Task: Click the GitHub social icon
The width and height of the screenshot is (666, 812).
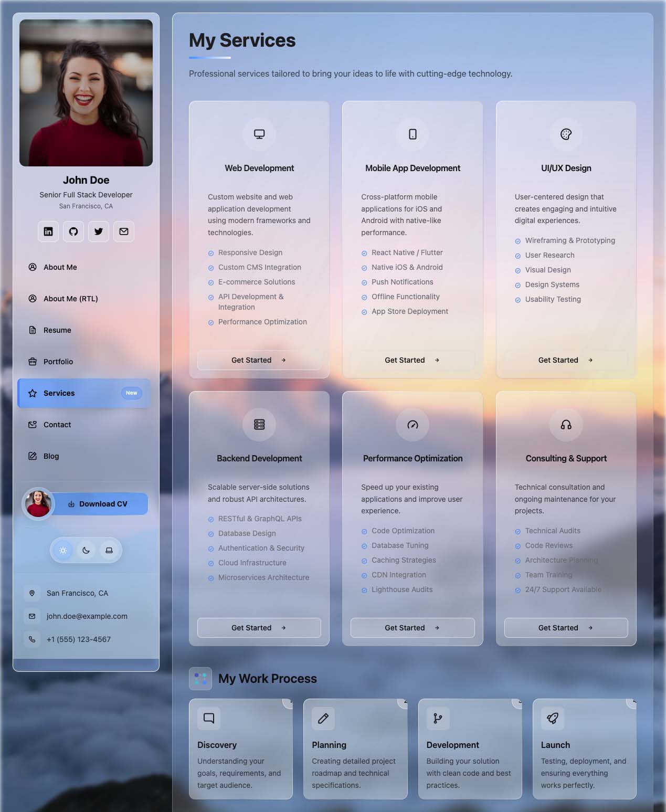Action: (73, 231)
